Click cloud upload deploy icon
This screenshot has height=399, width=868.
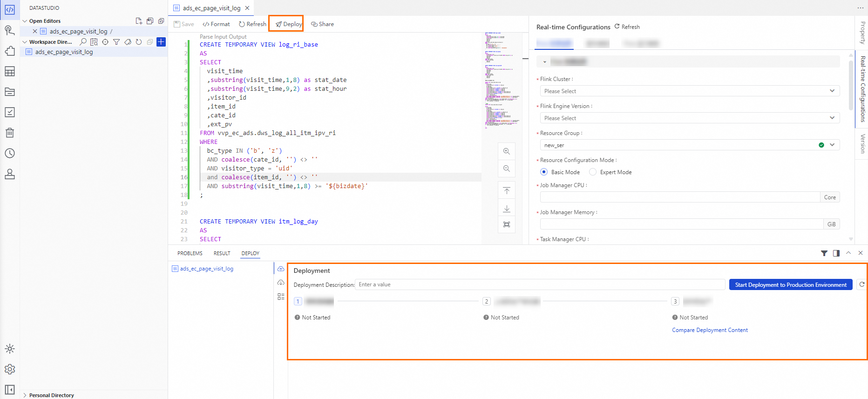pos(281,269)
